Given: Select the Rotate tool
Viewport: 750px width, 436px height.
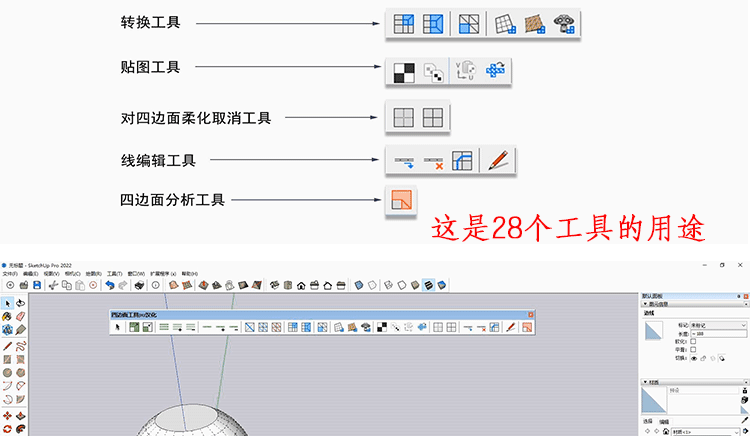Looking at the screenshot, I should coord(7,429).
